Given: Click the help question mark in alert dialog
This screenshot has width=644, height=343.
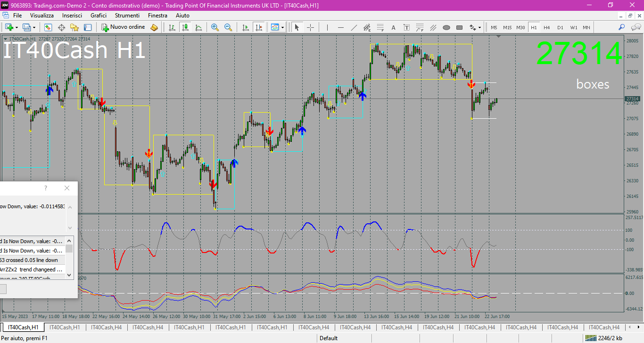Looking at the screenshot, I should pyautogui.click(x=46, y=188).
